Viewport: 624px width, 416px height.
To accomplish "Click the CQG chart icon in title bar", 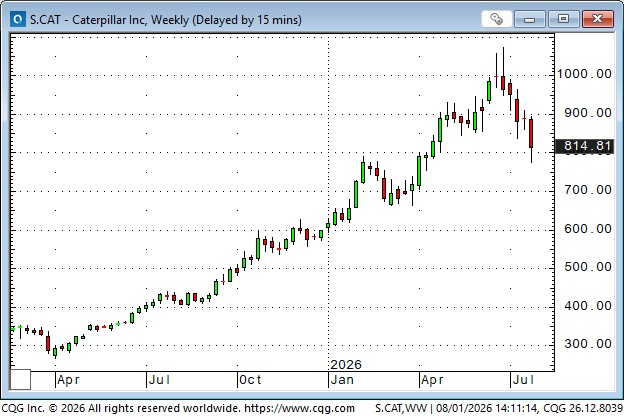I will (18, 19).
